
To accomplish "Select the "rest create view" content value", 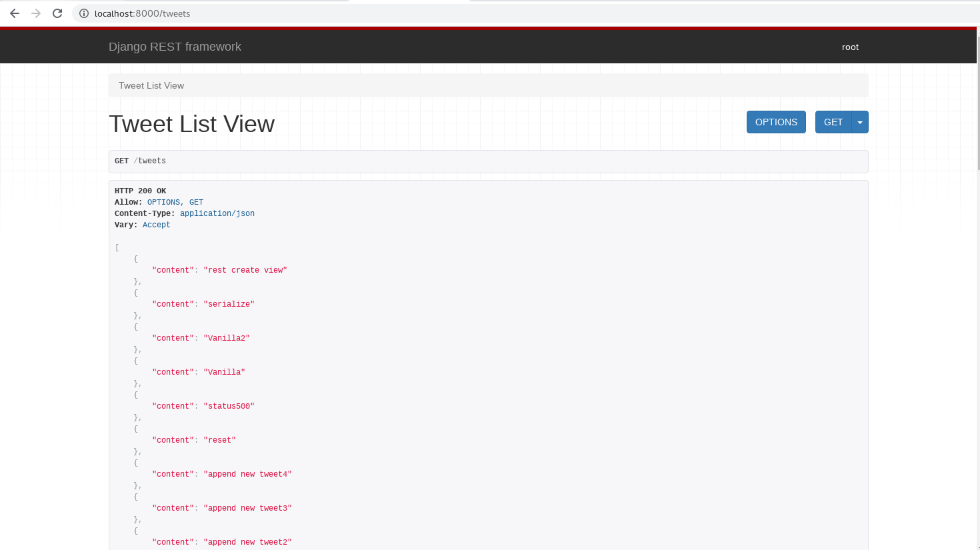I will [245, 270].
